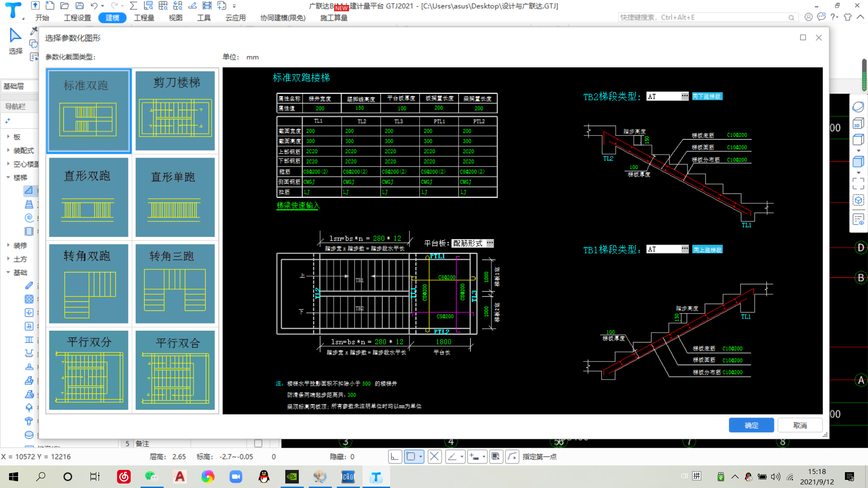Open the CAD viewer app in taskbar
Image resolution: width=868 pixels, height=488 pixels.
click(348, 477)
